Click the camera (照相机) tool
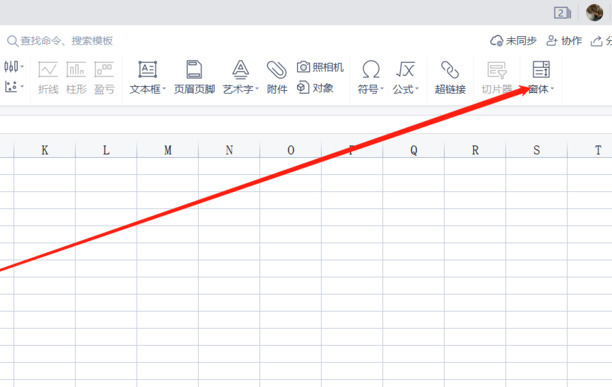 pyautogui.click(x=320, y=67)
